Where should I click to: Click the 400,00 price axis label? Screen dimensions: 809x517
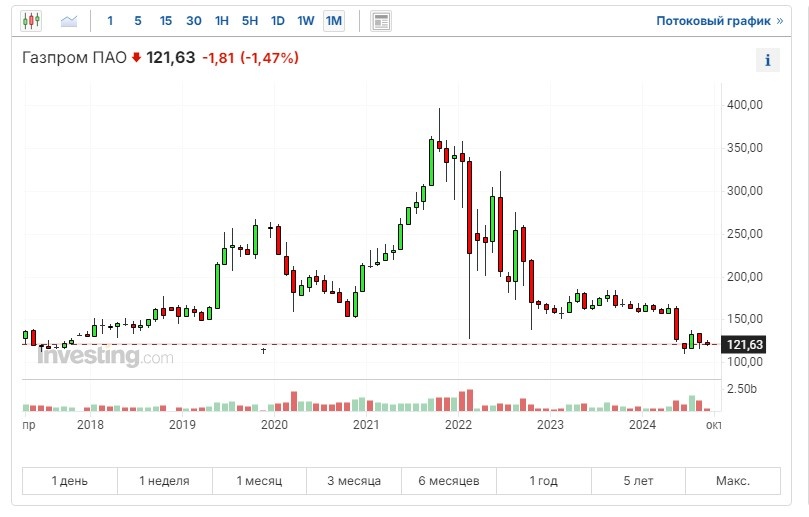(x=745, y=105)
